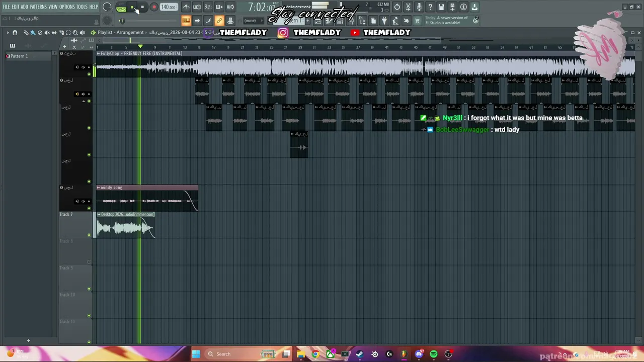Click the stamp-shaped toolbar icon
Image resolution: width=644 pixels, height=362 pixels.
coord(230,21)
